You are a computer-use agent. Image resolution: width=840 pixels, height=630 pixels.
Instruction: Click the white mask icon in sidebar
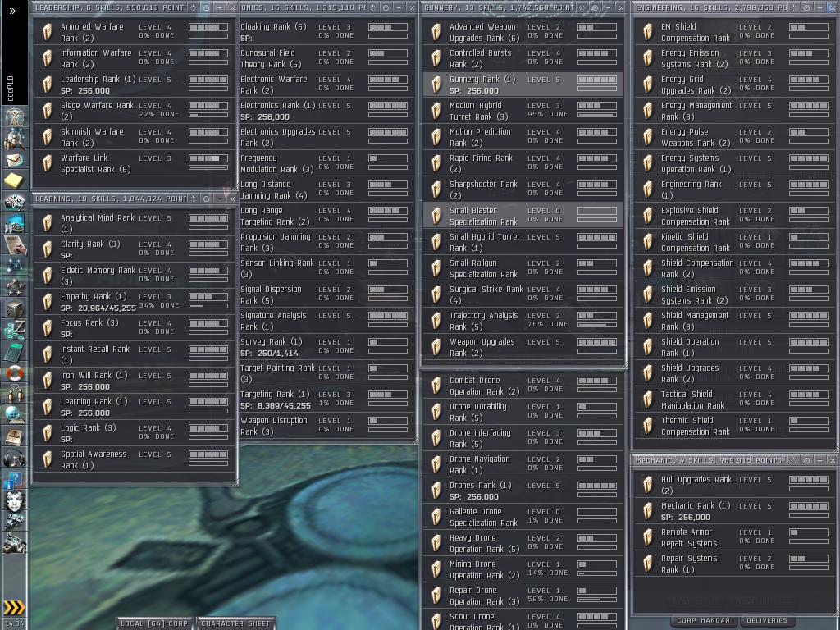click(x=14, y=500)
